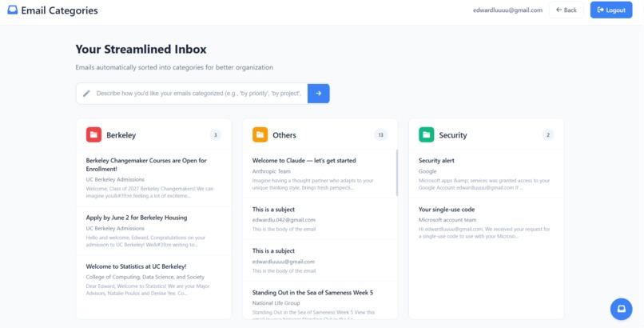Click the Berkeley category title
The width and height of the screenshot is (644, 328).
(x=121, y=135)
